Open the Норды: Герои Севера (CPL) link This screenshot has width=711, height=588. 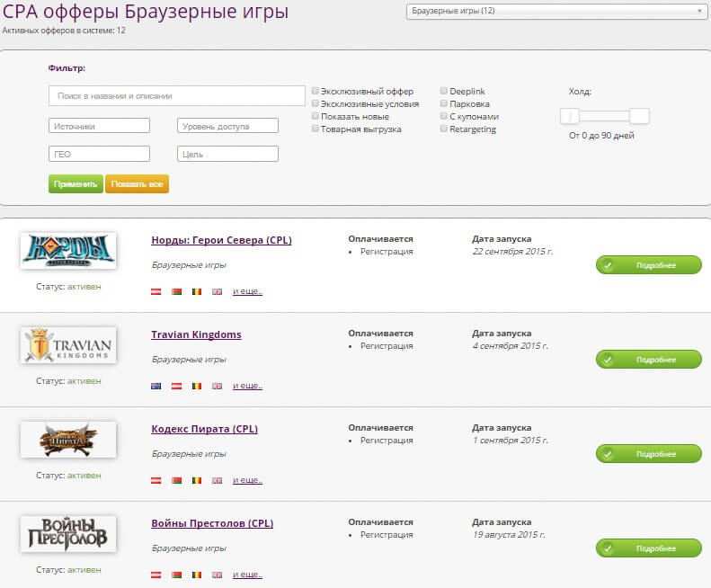click(x=221, y=240)
